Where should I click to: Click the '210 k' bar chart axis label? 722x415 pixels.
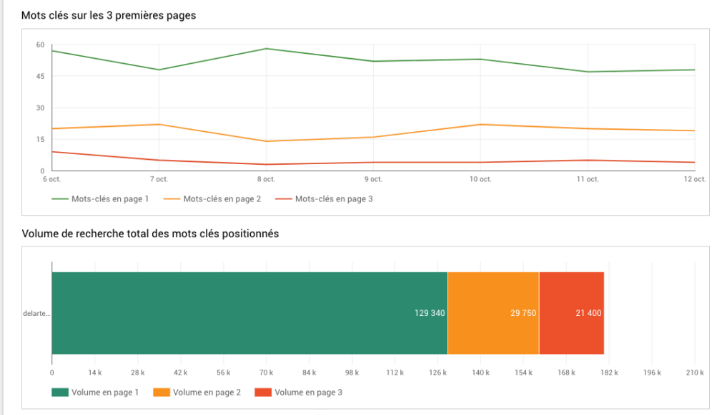(x=695, y=373)
